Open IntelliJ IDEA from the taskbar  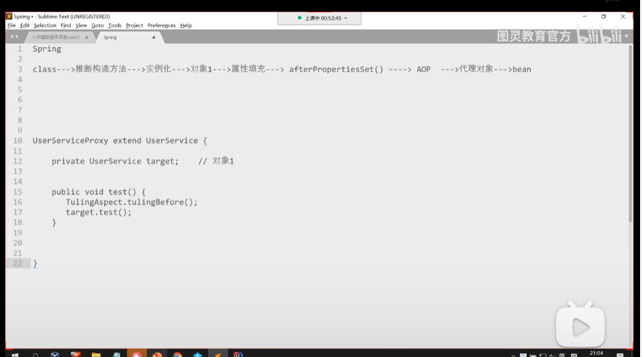tap(238, 354)
